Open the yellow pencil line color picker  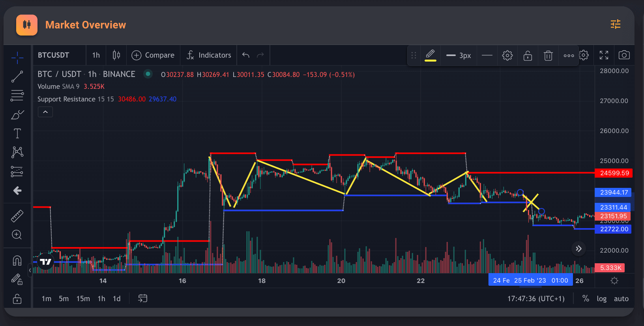pyautogui.click(x=430, y=55)
